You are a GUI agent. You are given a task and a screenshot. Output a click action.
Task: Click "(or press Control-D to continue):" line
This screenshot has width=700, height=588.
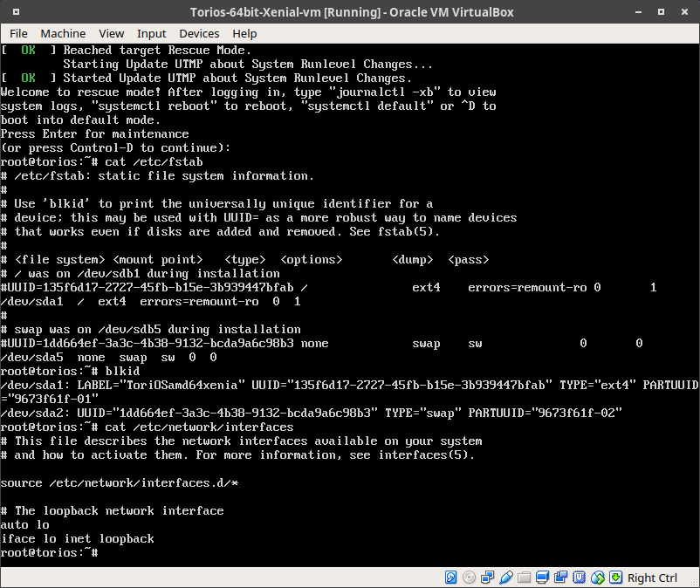coord(115,147)
